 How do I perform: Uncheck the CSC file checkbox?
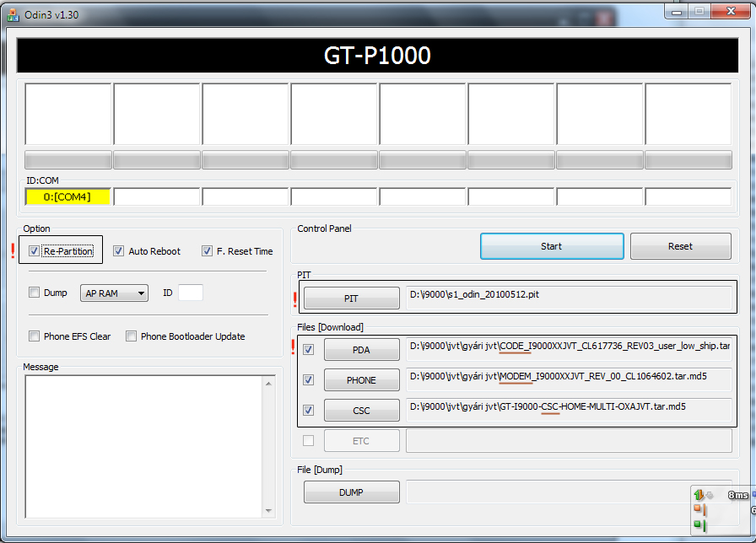[309, 410]
